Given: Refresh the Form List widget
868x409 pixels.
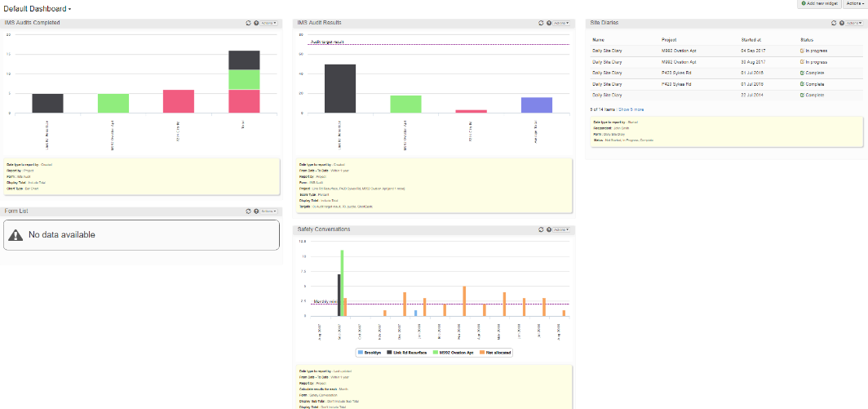Looking at the screenshot, I should pos(247,211).
